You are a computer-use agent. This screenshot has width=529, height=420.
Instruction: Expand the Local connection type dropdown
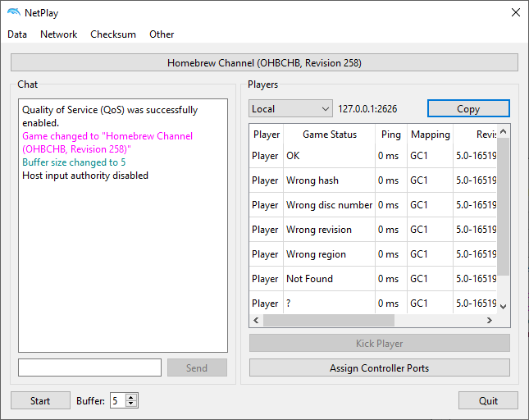tap(290, 108)
